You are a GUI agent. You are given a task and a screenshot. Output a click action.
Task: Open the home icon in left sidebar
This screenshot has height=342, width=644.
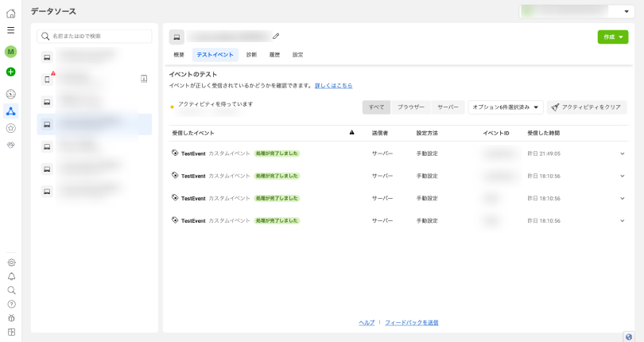point(11,14)
